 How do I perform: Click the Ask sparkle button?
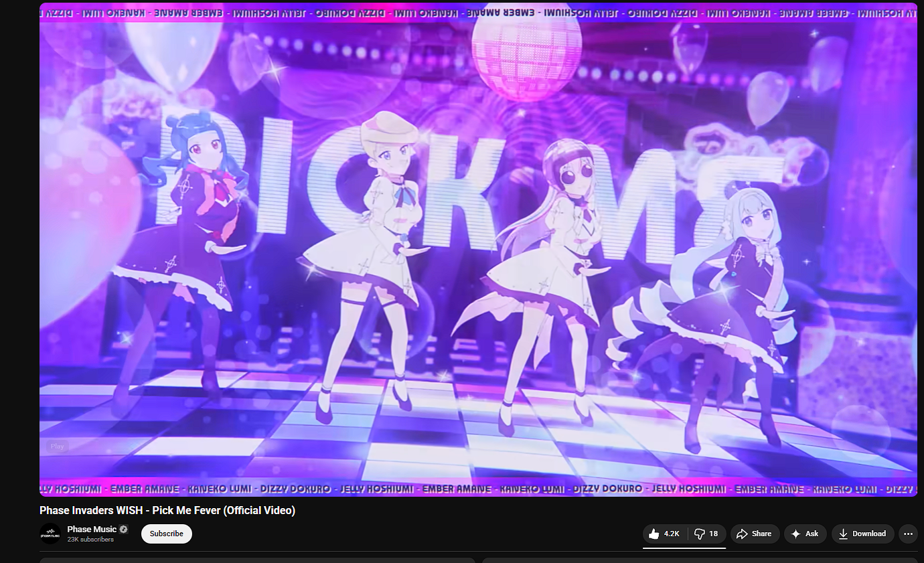(805, 534)
